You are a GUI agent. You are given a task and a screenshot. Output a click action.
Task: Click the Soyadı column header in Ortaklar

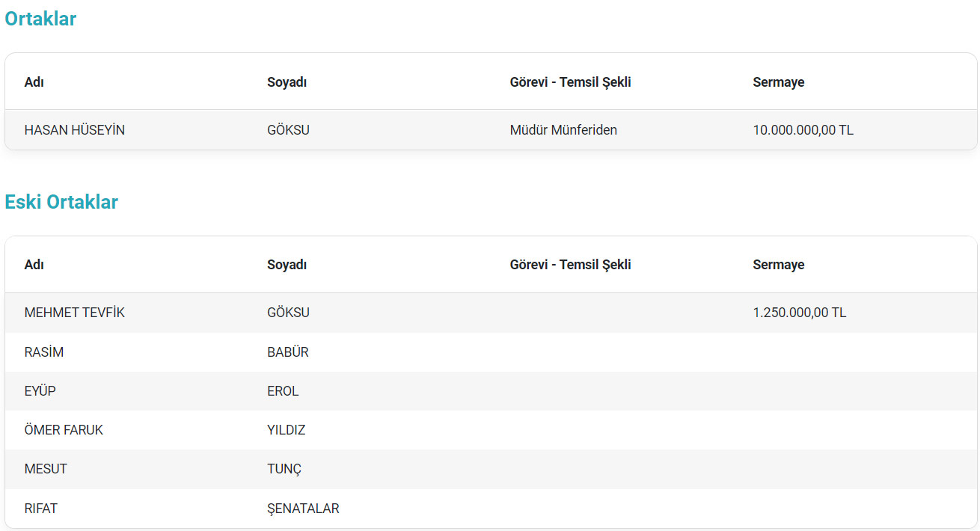click(x=287, y=82)
